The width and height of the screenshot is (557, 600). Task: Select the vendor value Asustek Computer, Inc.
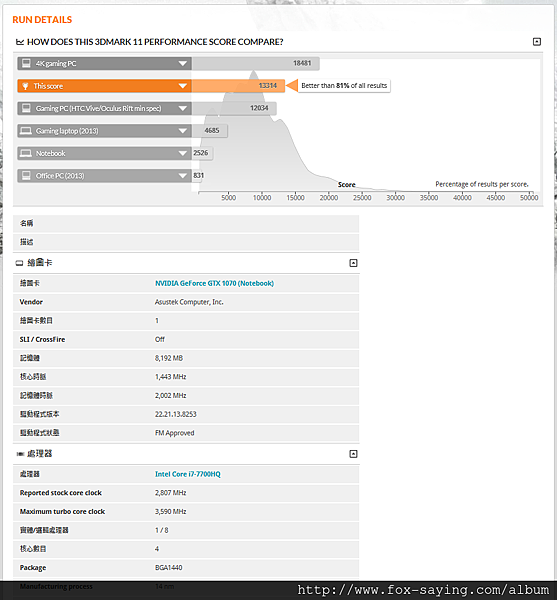189,302
